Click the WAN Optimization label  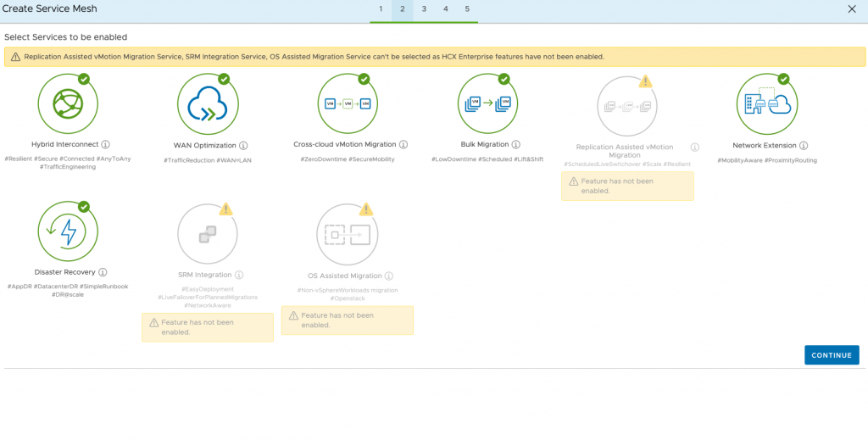click(x=205, y=146)
